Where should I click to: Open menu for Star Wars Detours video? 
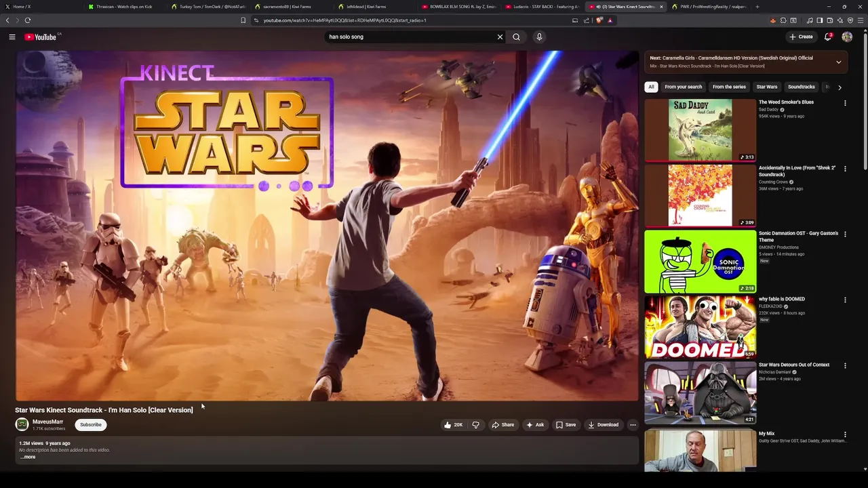[845, 365]
